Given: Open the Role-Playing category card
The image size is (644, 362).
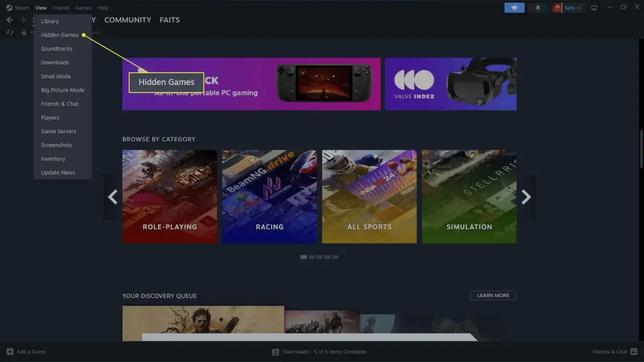Looking at the screenshot, I should 170,197.
